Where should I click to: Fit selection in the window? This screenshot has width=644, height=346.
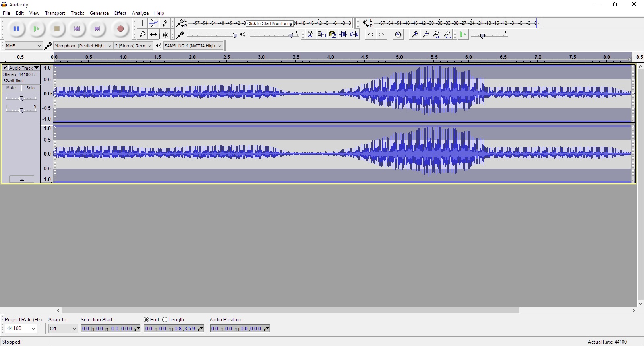click(x=436, y=34)
